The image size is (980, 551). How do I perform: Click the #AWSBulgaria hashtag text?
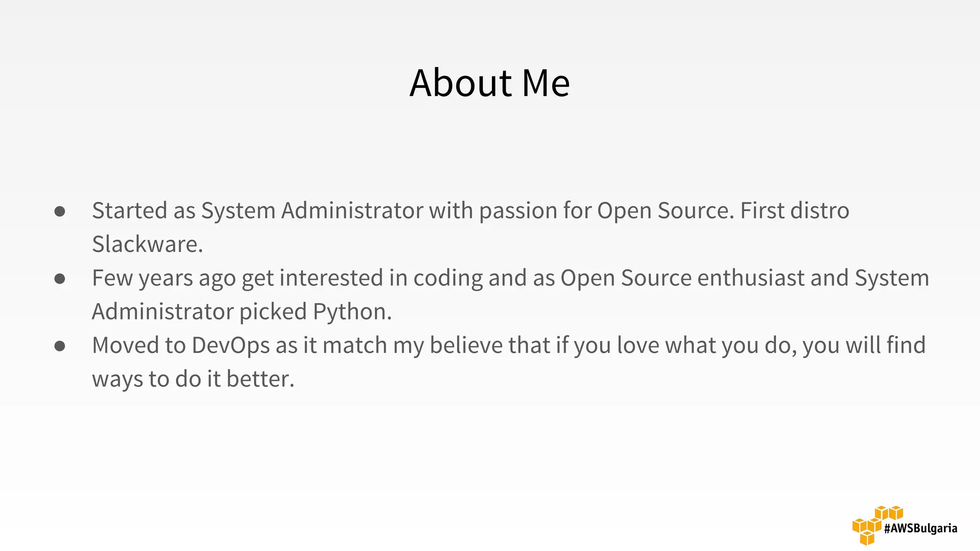[x=920, y=529]
